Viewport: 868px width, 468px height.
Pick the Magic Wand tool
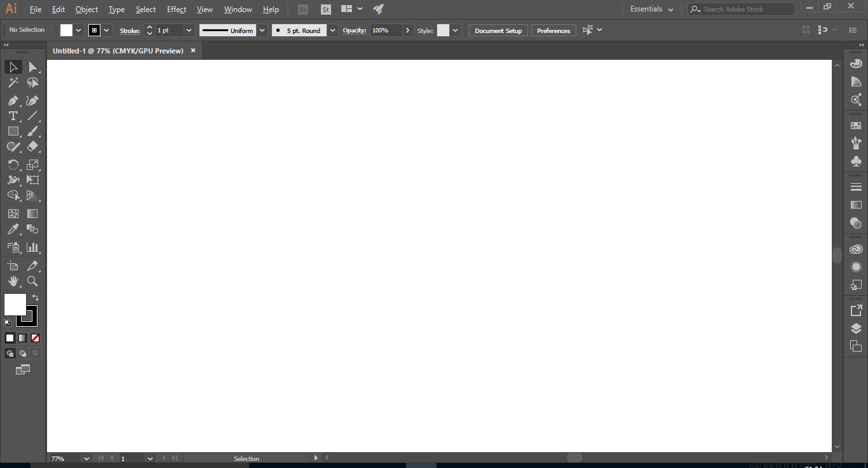(13, 83)
